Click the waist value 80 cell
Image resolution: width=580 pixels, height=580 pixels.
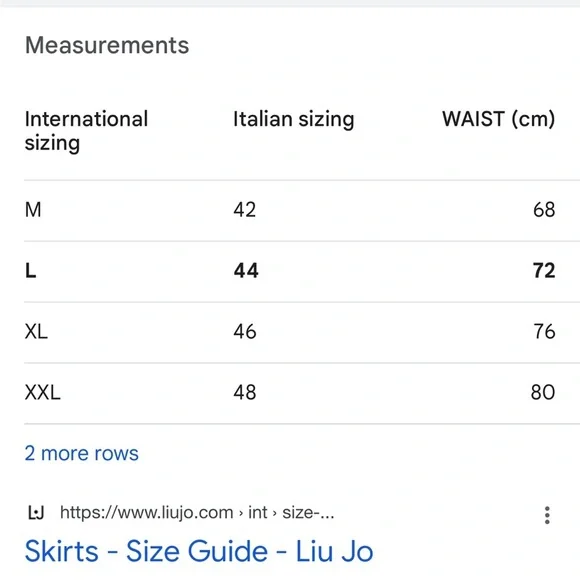click(543, 392)
